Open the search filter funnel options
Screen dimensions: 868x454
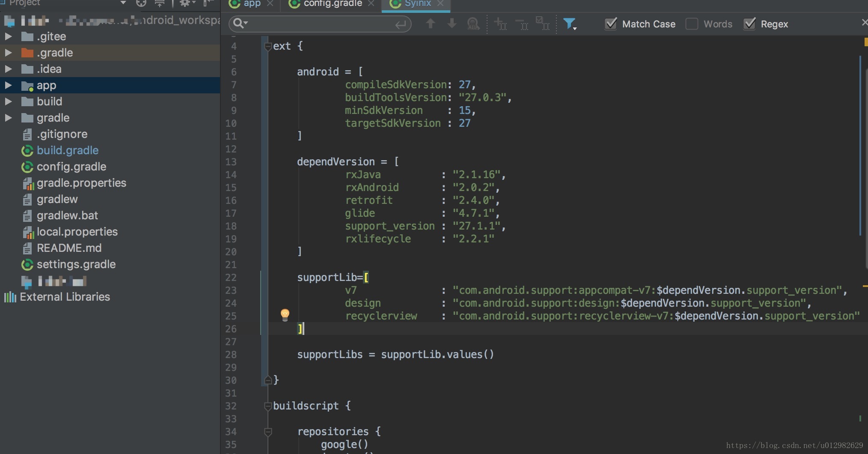click(570, 24)
